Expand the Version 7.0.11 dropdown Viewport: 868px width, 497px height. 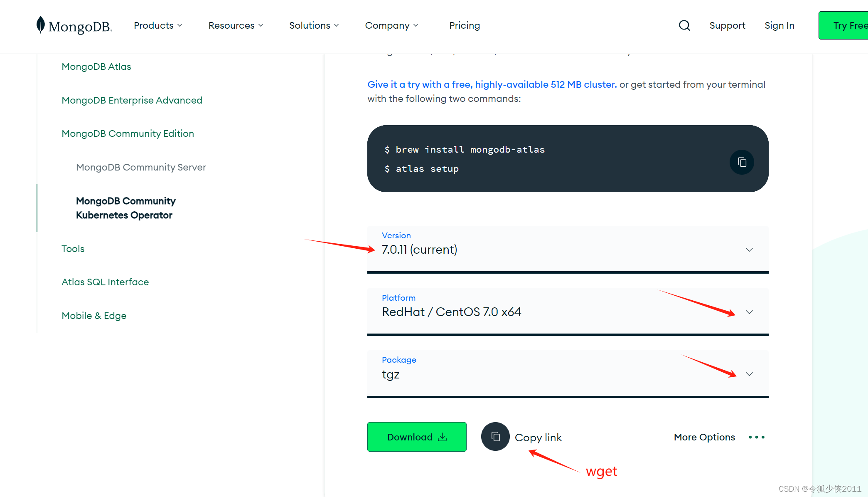click(749, 250)
